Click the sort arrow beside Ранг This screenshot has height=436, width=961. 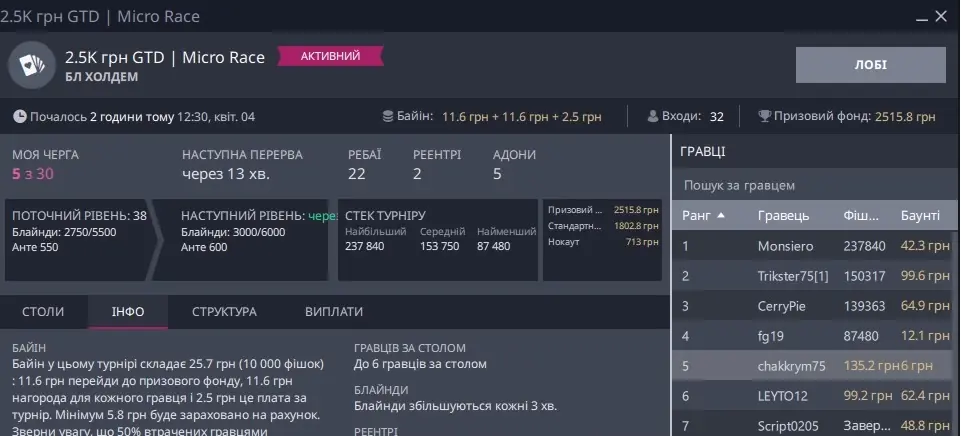[x=721, y=216]
